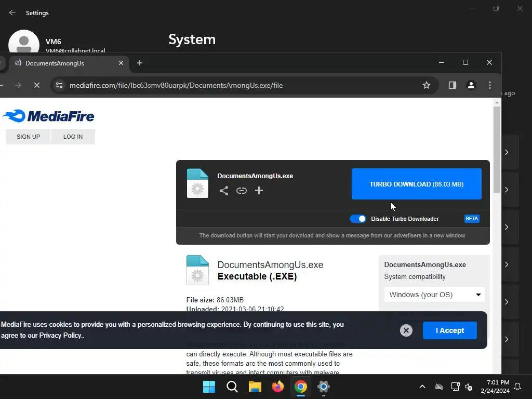532x399 pixels.
Task: Toggle Disable Turbo Downloader switch
Action: tap(358, 219)
